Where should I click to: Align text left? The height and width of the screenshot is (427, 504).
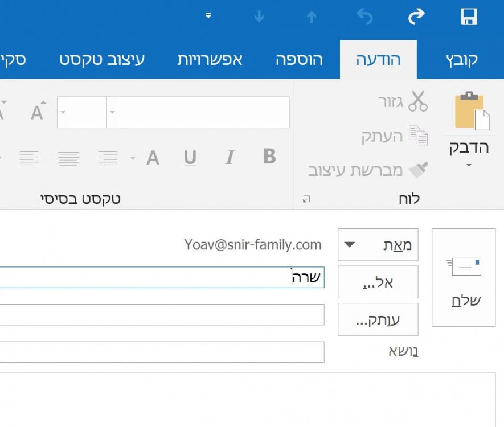[29, 158]
